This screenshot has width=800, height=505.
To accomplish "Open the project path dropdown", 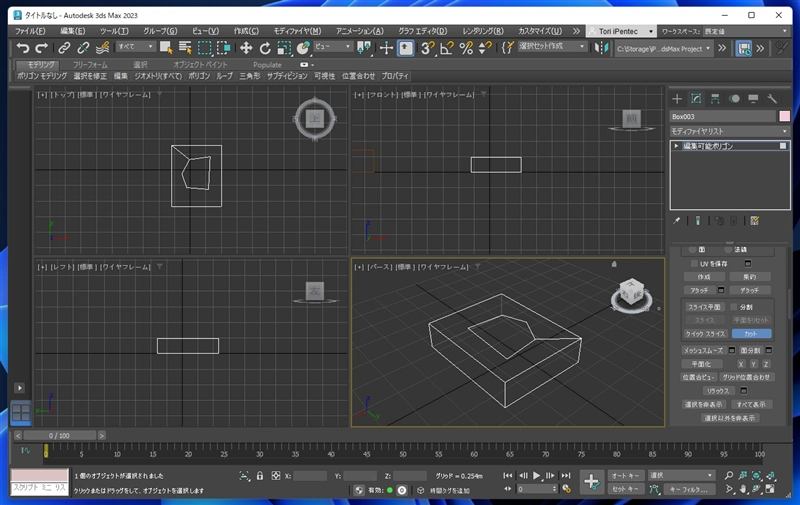I will [x=663, y=49].
